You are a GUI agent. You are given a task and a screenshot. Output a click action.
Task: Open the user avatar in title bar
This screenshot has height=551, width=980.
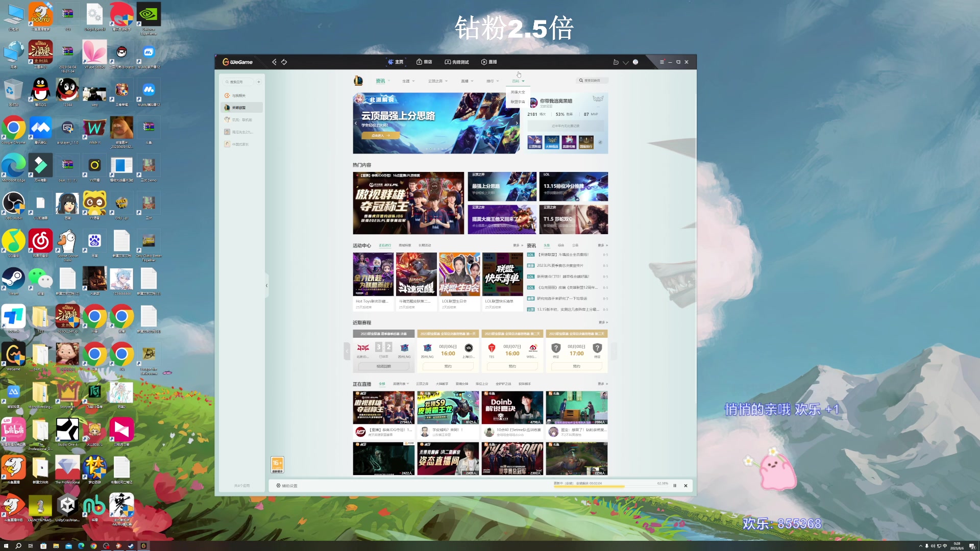click(635, 62)
